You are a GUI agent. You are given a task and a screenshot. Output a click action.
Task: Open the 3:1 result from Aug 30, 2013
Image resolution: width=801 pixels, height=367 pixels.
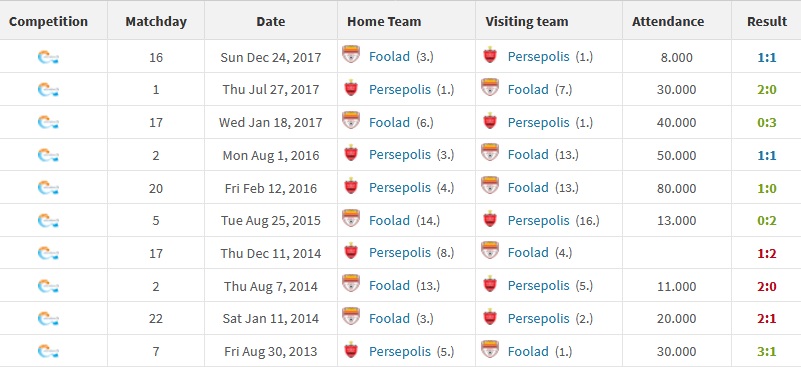tap(767, 352)
